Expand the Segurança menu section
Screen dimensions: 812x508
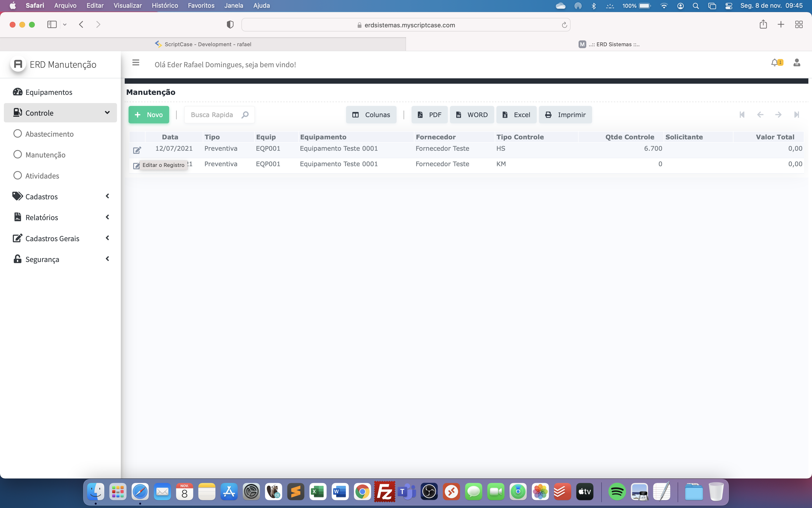[60, 259]
